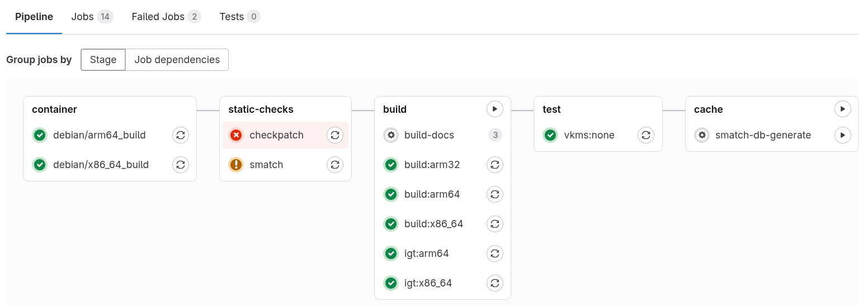Switch to the Jobs tab

coord(92,17)
